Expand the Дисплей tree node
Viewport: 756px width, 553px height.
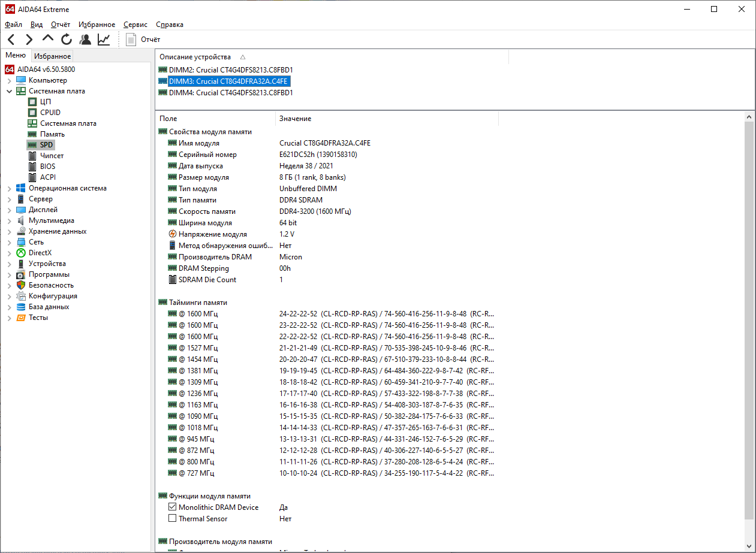coord(9,210)
